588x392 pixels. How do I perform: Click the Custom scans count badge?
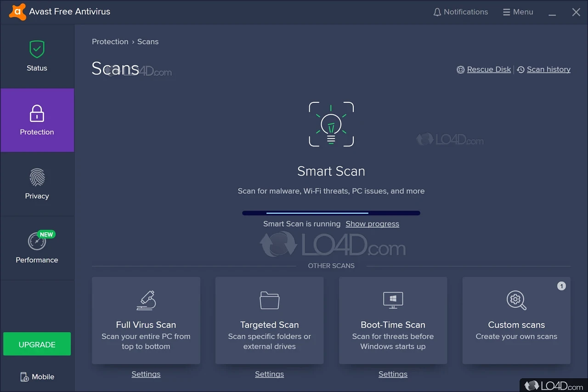(x=561, y=286)
